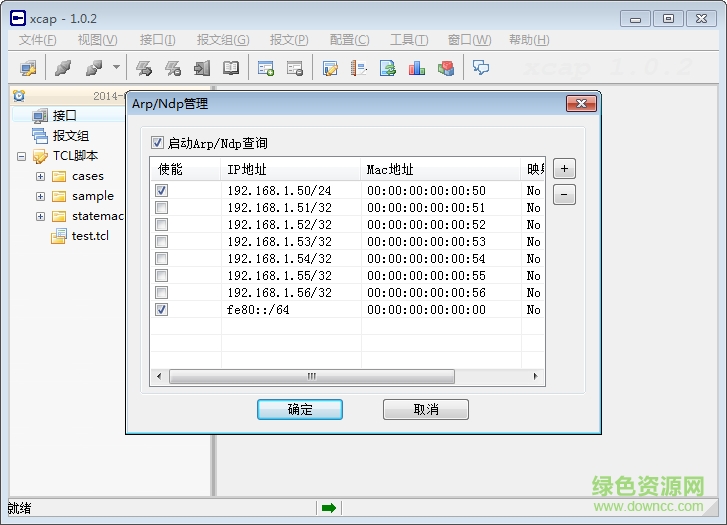Click the first gray plug connect icon

tap(63, 68)
